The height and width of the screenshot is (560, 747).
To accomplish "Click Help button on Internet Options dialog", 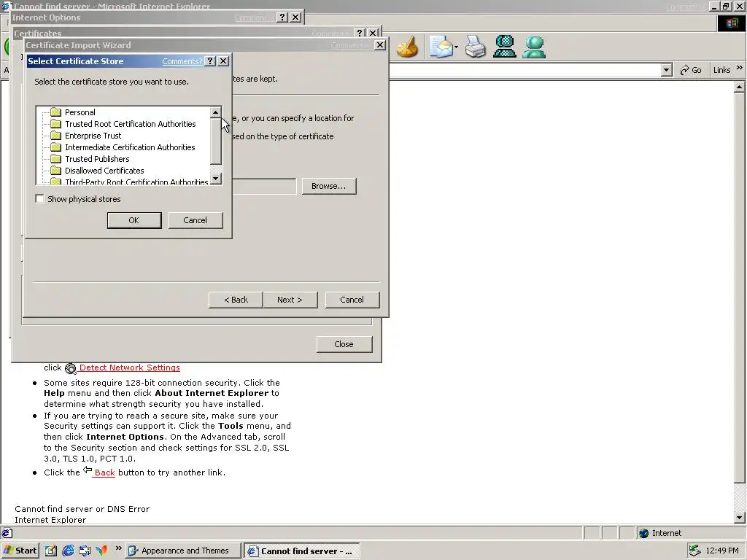I will 282,17.
